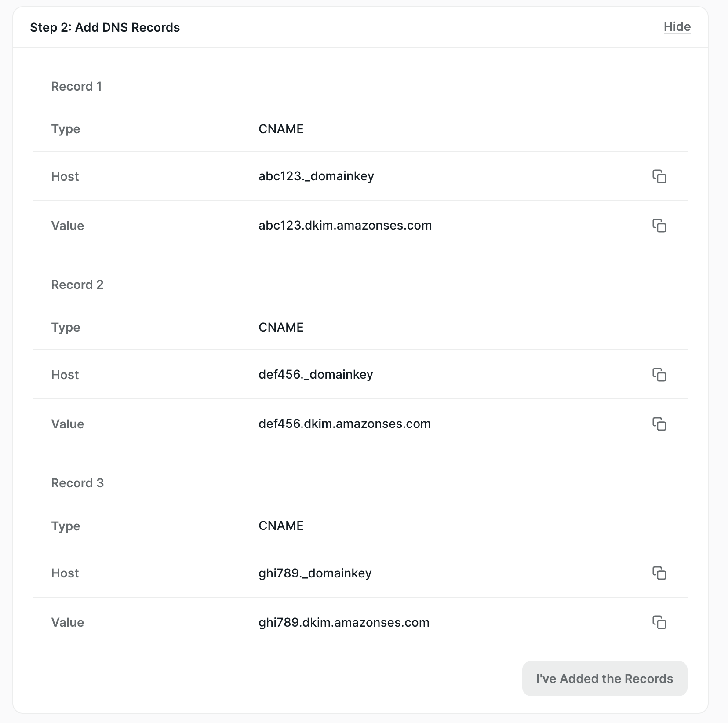Copy the abc123.dkim.amazonses.com value
Viewport: 728px width, 723px height.
[660, 226]
